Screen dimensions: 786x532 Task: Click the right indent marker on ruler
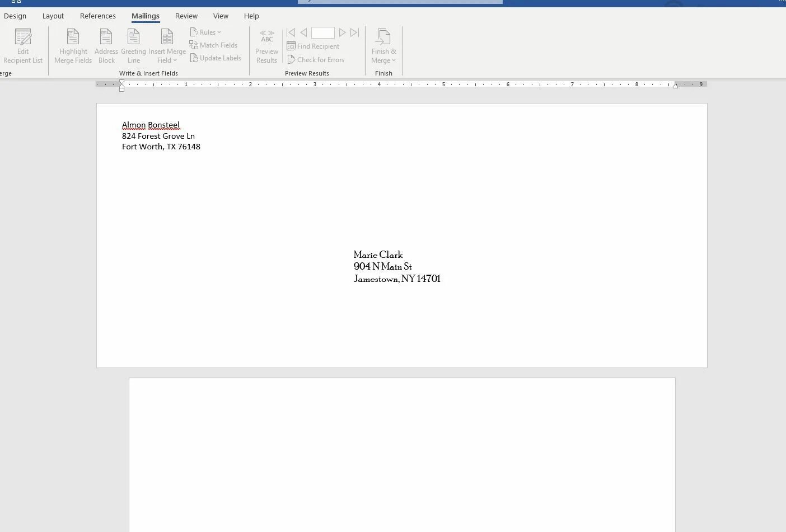(675, 86)
